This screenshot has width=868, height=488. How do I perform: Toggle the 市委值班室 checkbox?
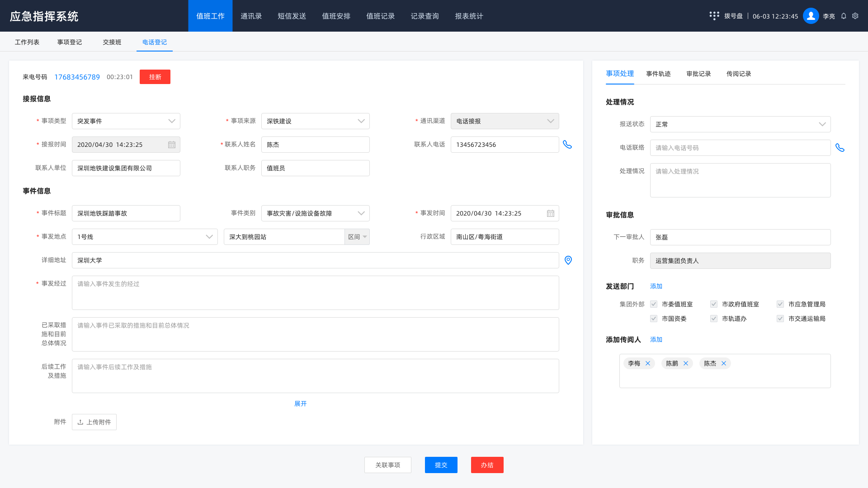[654, 304]
